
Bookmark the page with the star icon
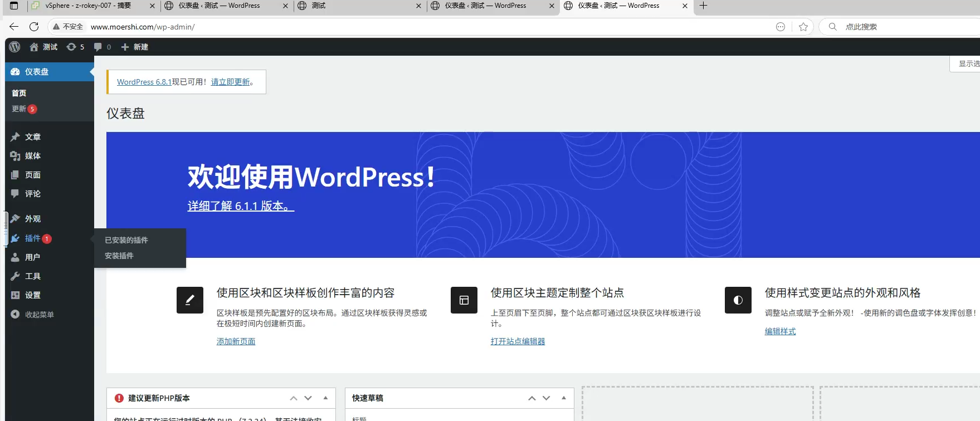(x=803, y=27)
